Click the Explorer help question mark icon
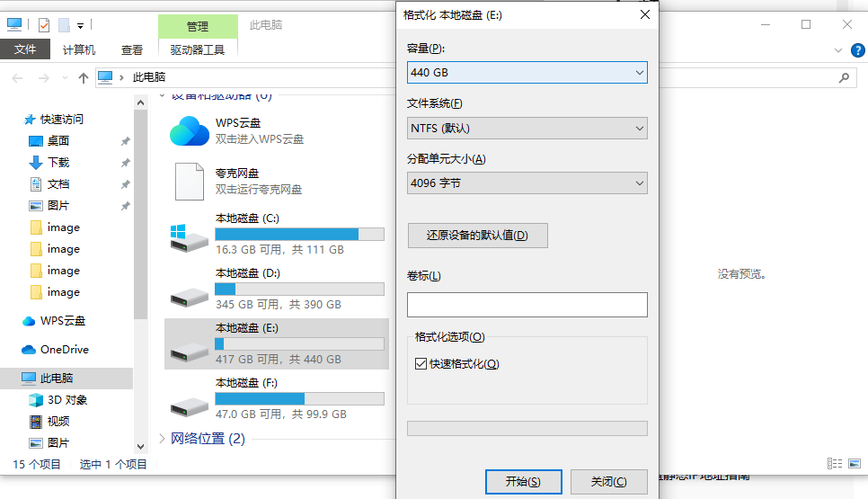The image size is (868, 499). 857,50
